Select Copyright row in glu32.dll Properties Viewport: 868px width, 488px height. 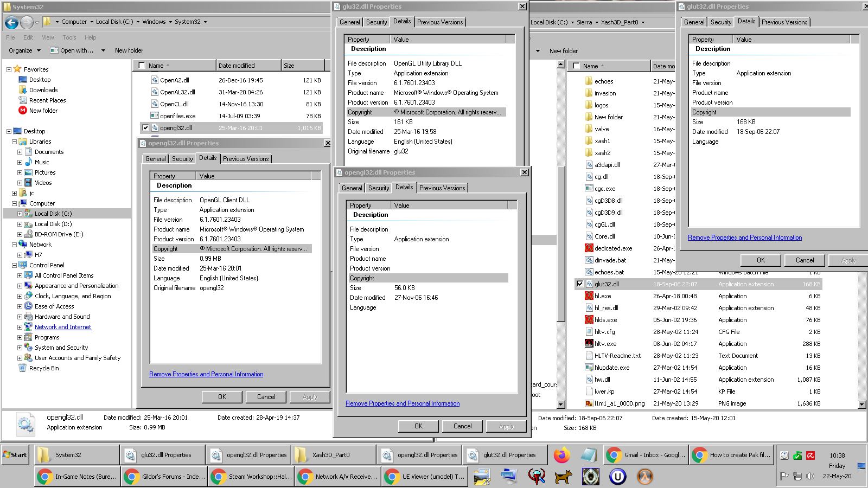(x=425, y=112)
